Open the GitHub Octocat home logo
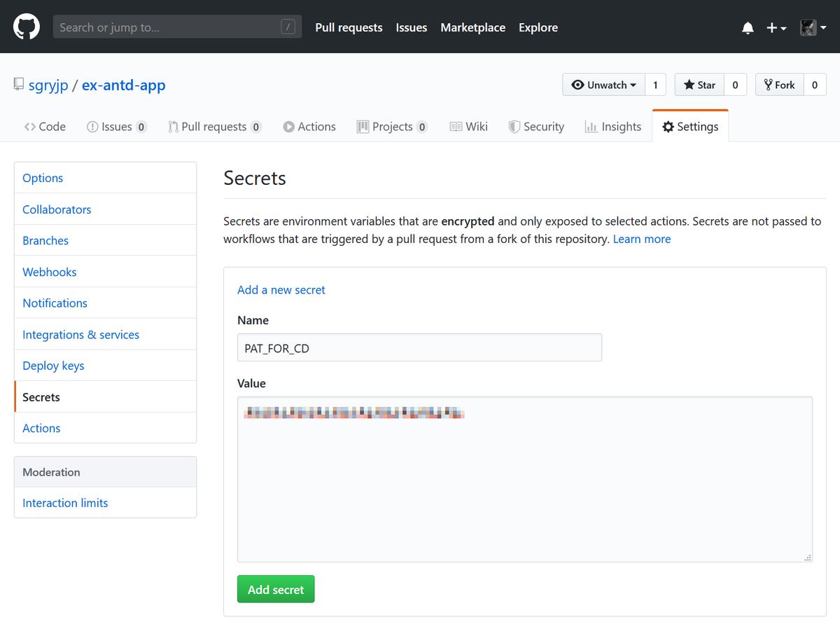Image resolution: width=840 pixels, height=636 pixels. click(x=27, y=27)
